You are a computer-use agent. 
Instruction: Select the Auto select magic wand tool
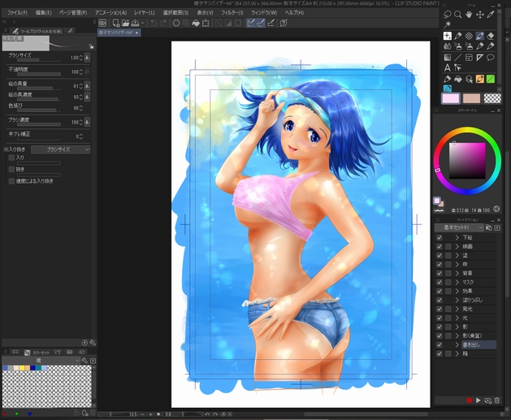448,24
